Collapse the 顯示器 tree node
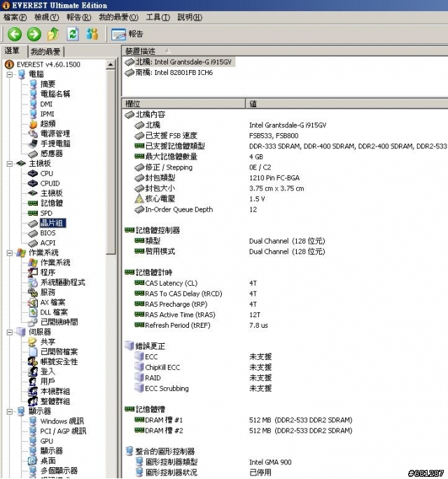The width and height of the screenshot is (448, 479). [x=10, y=412]
